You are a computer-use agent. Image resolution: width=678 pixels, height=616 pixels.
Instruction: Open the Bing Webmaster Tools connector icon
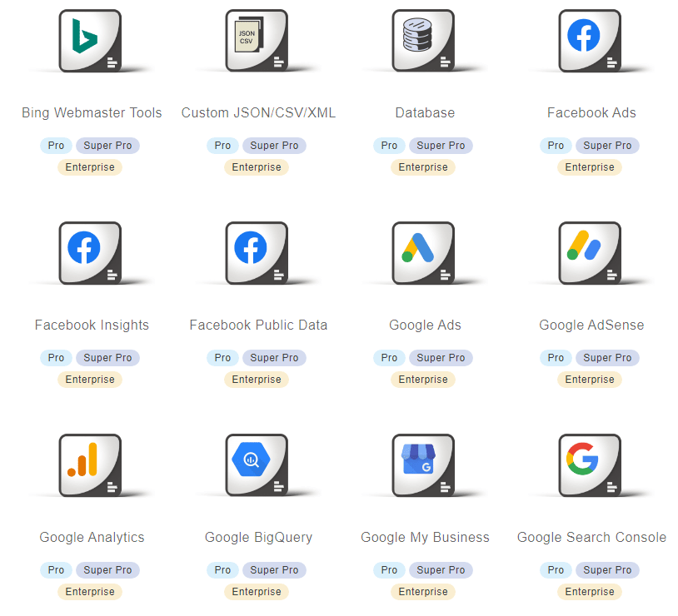click(x=90, y=41)
